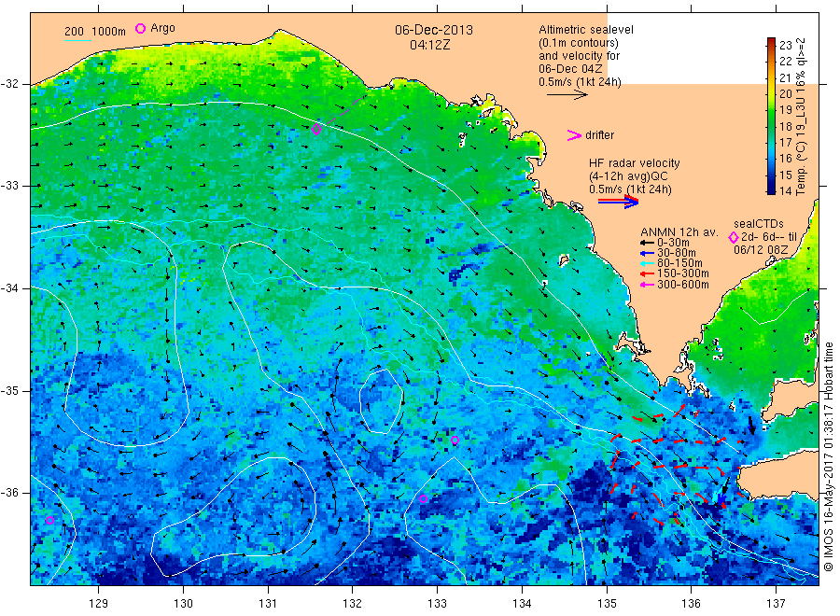Image resolution: width=840 pixels, height=616 pixels.
Task: Click the -36 latitude axis label
Action: tap(9, 492)
